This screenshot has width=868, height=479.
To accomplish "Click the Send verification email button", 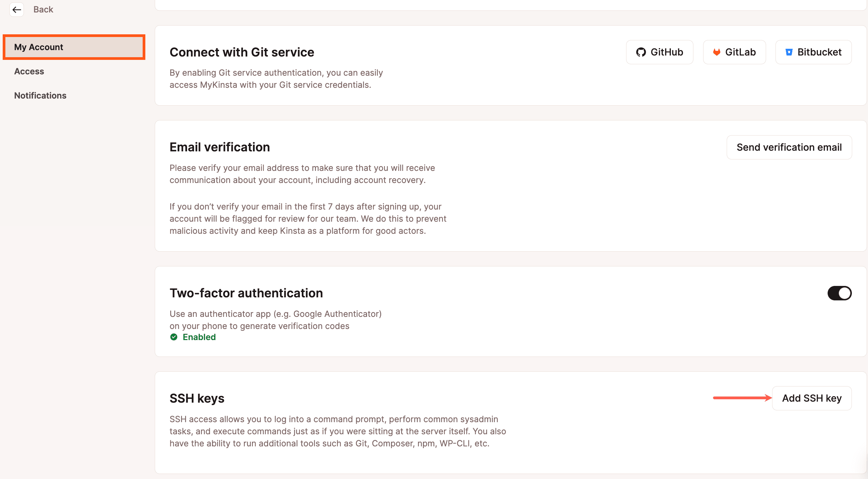I will click(x=790, y=147).
